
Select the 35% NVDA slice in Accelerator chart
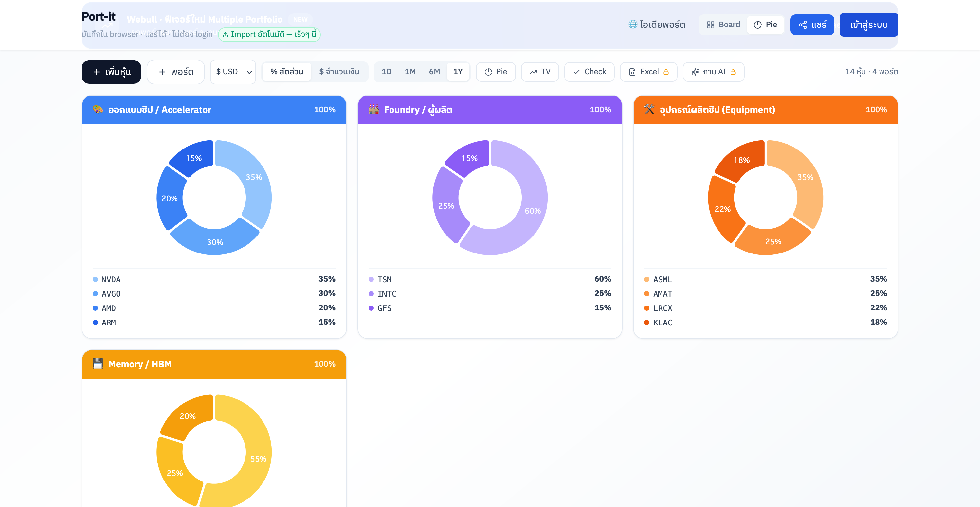click(254, 177)
